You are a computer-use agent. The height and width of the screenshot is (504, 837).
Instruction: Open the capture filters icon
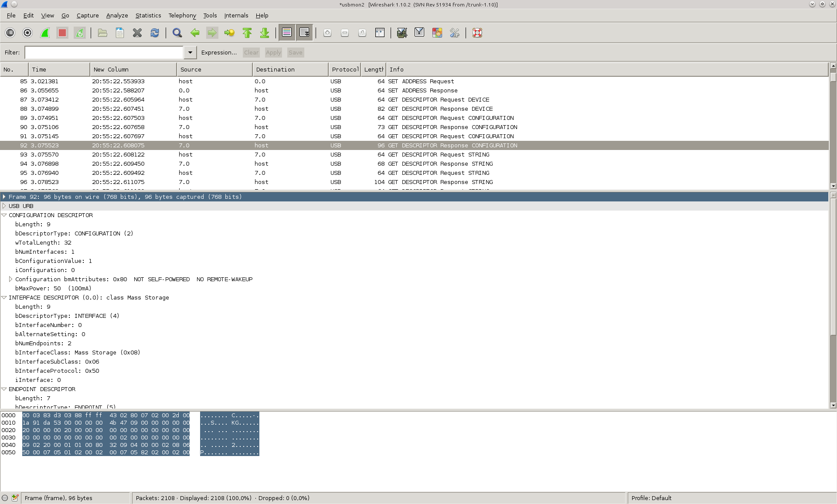tap(402, 33)
